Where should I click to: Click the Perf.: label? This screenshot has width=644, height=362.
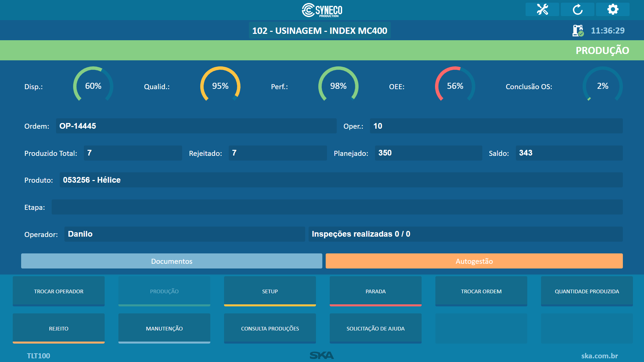point(279,86)
